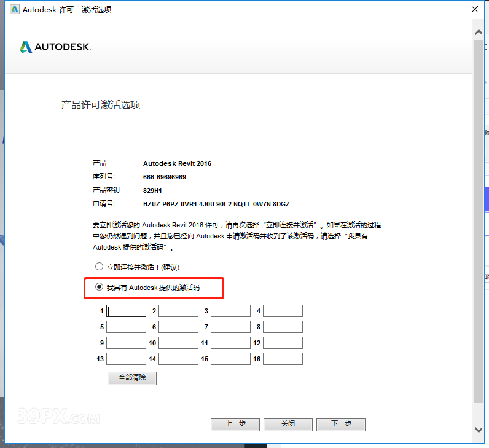Image resolution: width=489 pixels, height=448 pixels.
Task: Click the '产品:' label
Action: [100, 163]
